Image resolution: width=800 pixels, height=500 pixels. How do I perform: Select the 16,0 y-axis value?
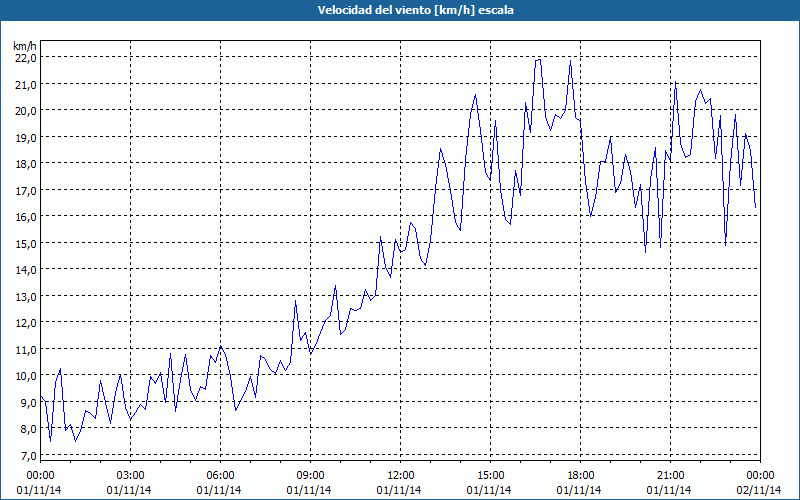coord(26,217)
